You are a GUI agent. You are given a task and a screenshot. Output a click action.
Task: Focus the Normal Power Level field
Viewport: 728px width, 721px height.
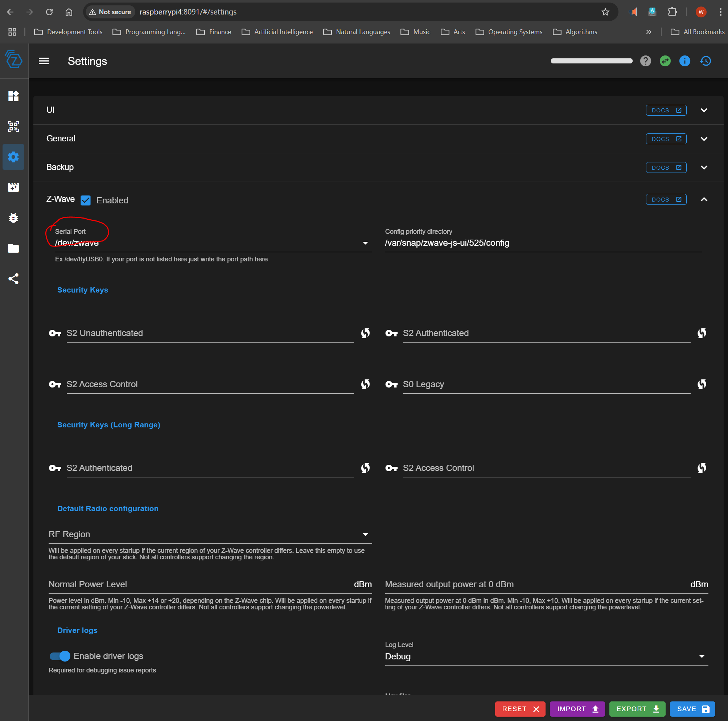[x=210, y=584]
